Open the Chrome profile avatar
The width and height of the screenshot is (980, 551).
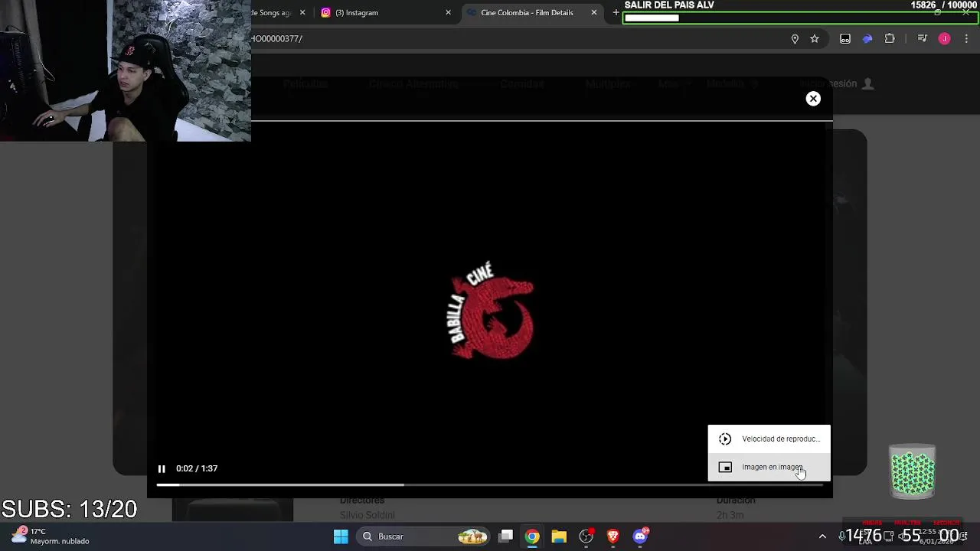point(945,39)
